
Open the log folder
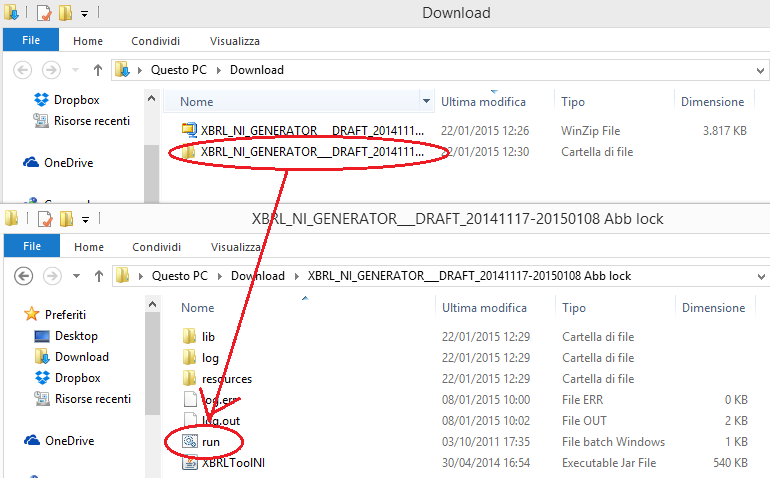coord(210,358)
